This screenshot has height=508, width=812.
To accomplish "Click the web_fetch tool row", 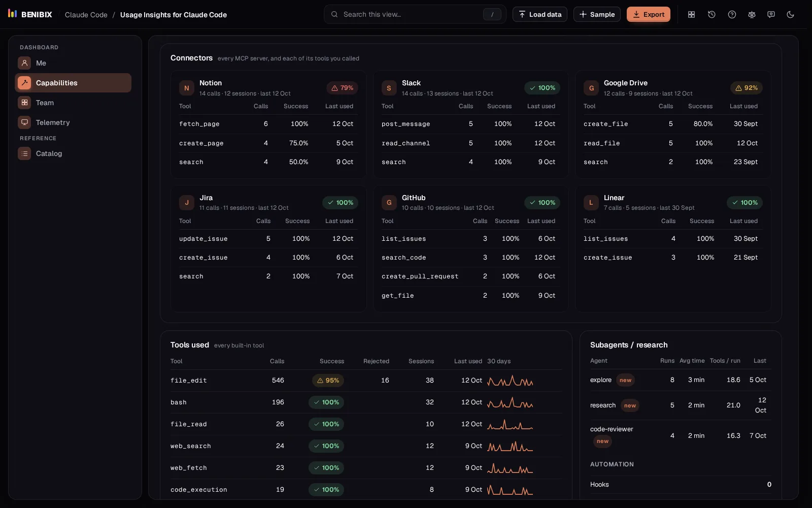I will pyautogui.click(x=366, y=468).
